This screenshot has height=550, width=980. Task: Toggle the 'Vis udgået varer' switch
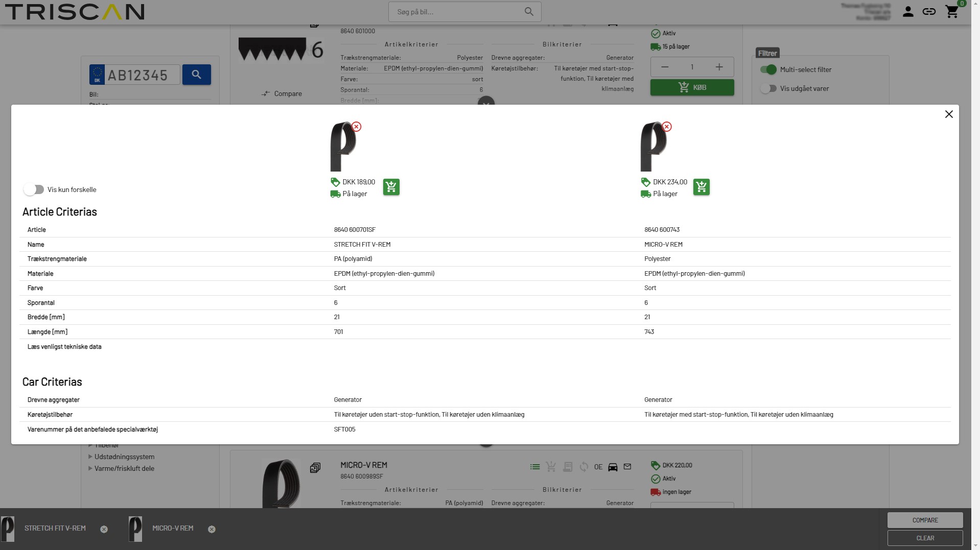coord(768,88)
